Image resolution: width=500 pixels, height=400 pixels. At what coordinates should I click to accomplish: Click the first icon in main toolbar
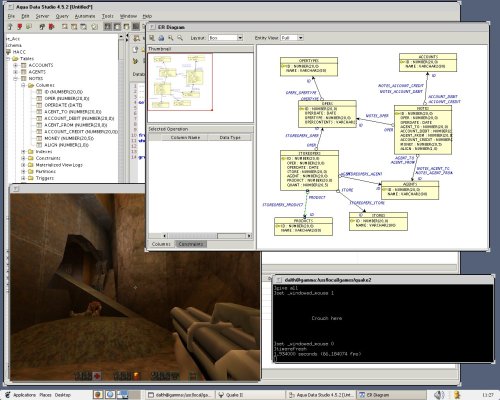pos(10,26)
